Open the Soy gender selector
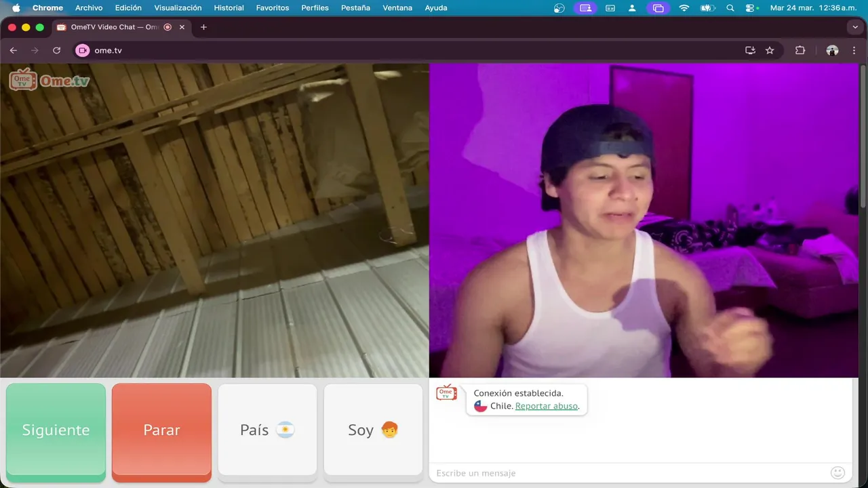 pos(373,430)
